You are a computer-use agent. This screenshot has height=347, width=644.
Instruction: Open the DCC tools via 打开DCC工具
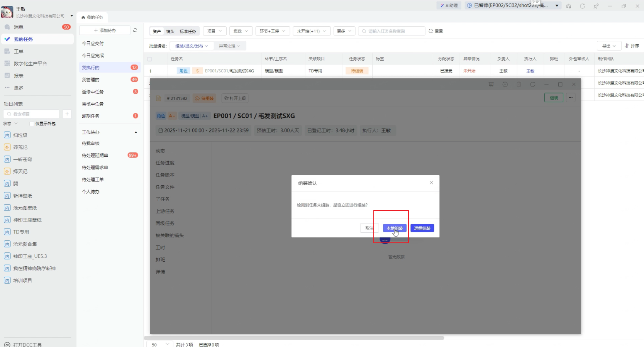click(27, 344)
